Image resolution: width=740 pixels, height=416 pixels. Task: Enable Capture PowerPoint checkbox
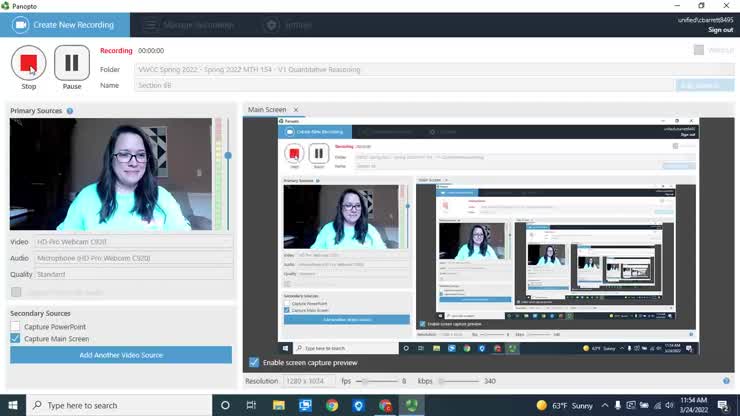[16, 327]
